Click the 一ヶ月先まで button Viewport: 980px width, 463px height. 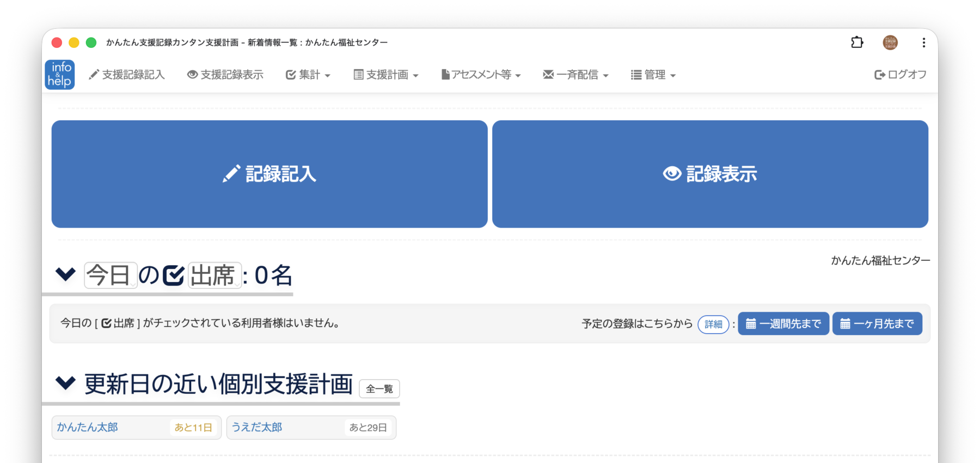tap(877, 324)
